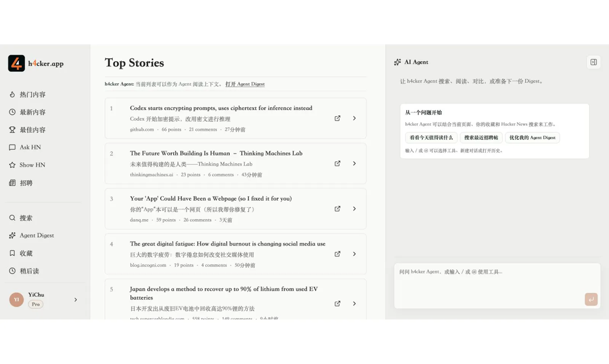This screenshot has height=364, width=609.
Task: Expand the Japan lithium recovery story chevron
Action: click(354, 304)
